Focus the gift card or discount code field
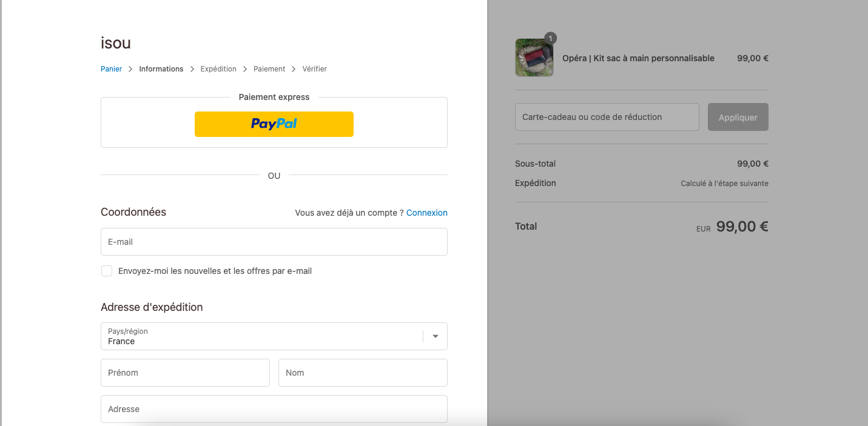868x426 pixels. 607,117
